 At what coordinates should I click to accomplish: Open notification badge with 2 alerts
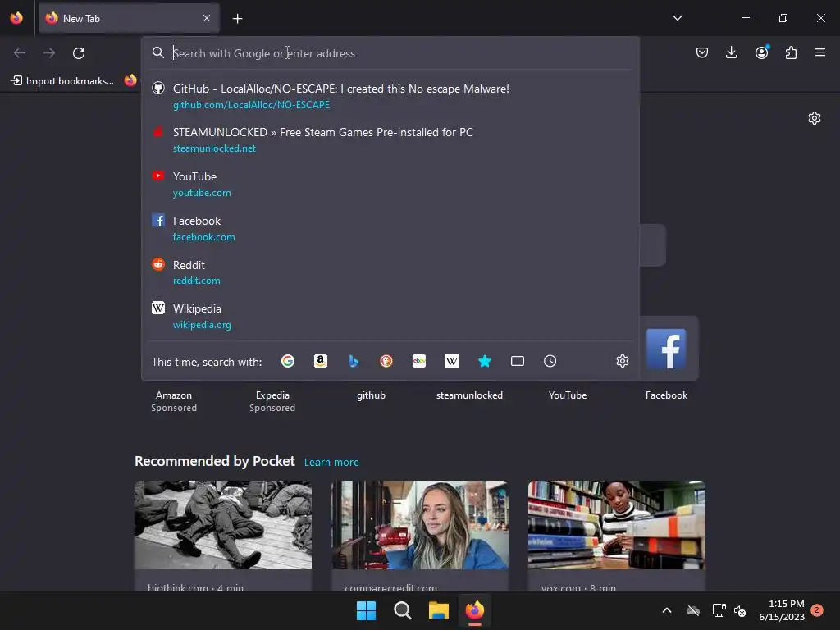[x=817, y=610]
